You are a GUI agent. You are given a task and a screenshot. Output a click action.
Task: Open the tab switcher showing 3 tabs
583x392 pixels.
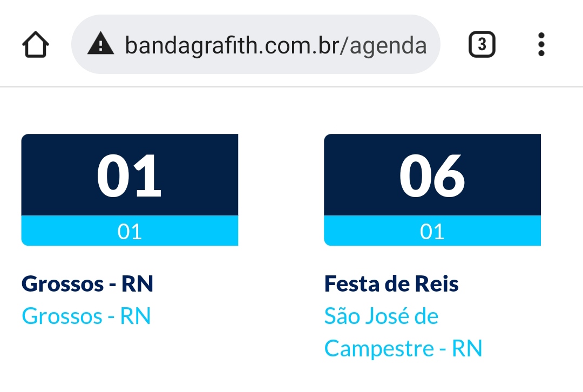point(482,44)
